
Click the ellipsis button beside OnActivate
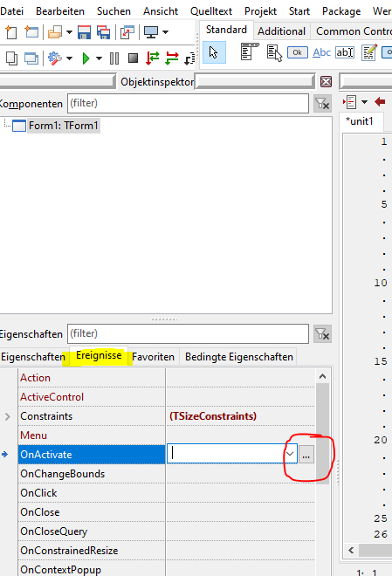pyautogui.click(x=306, y=455)
